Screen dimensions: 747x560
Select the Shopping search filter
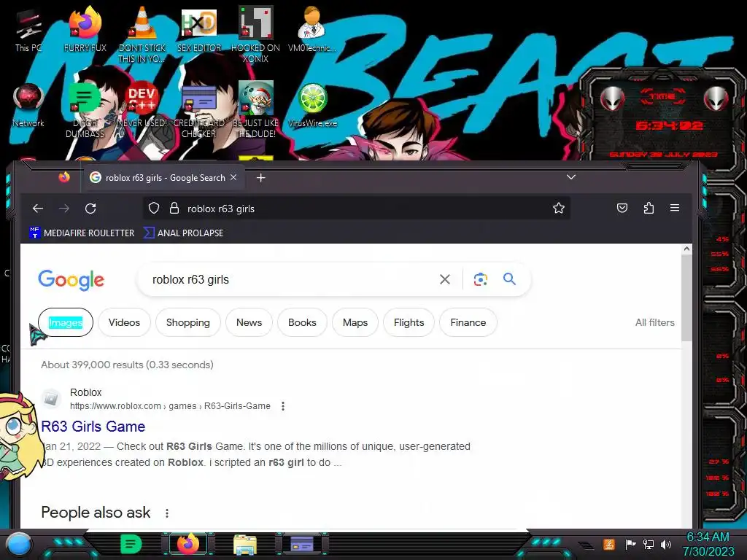tap(187, 322)
